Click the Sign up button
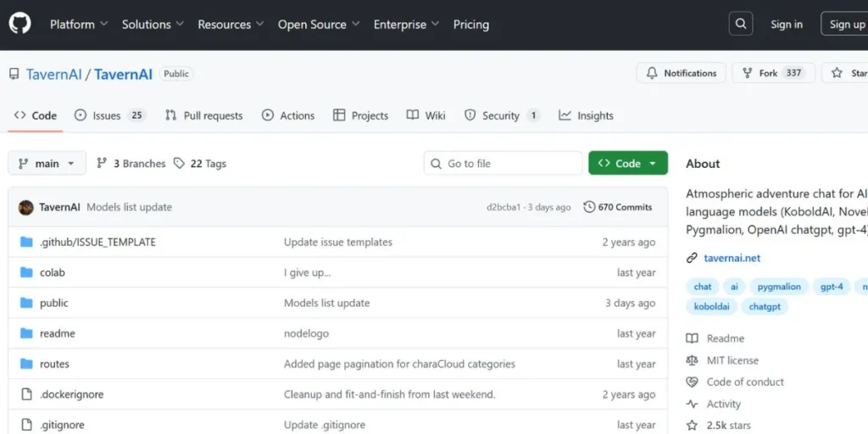Image resolution: width=868 pixels, height=434 pixels. 844,24
